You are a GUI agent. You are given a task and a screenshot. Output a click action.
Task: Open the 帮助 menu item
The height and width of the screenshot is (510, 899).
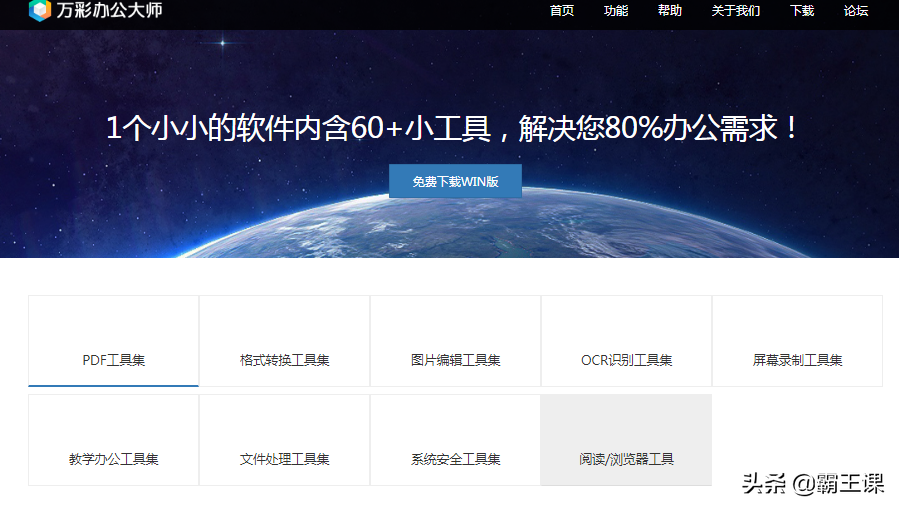click(670, 11)
